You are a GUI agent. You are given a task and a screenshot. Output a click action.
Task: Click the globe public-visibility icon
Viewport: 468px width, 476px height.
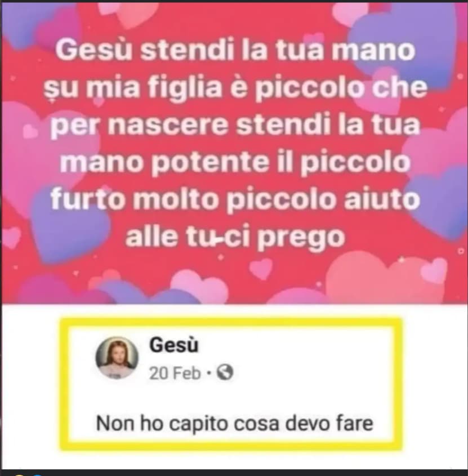(225, 372)
